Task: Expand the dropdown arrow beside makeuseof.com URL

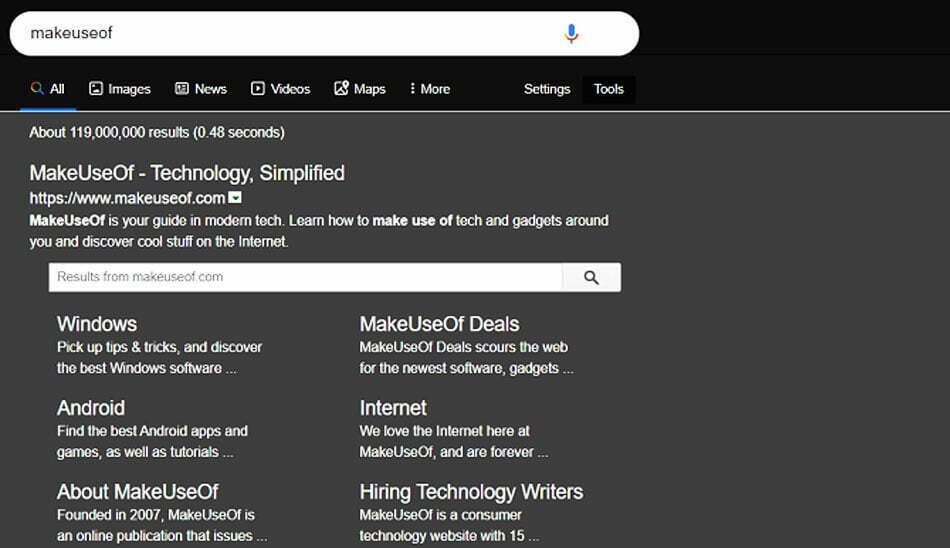Action: (x=235, y=198)
